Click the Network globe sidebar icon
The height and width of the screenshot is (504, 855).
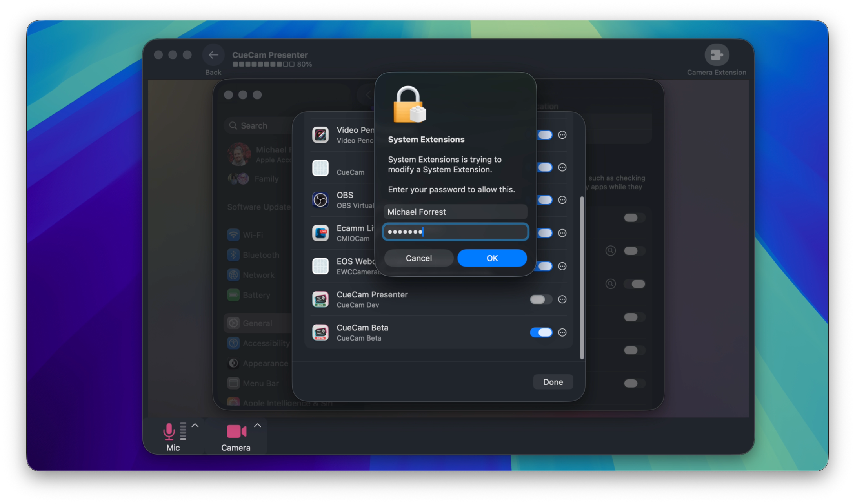[233, 275]
